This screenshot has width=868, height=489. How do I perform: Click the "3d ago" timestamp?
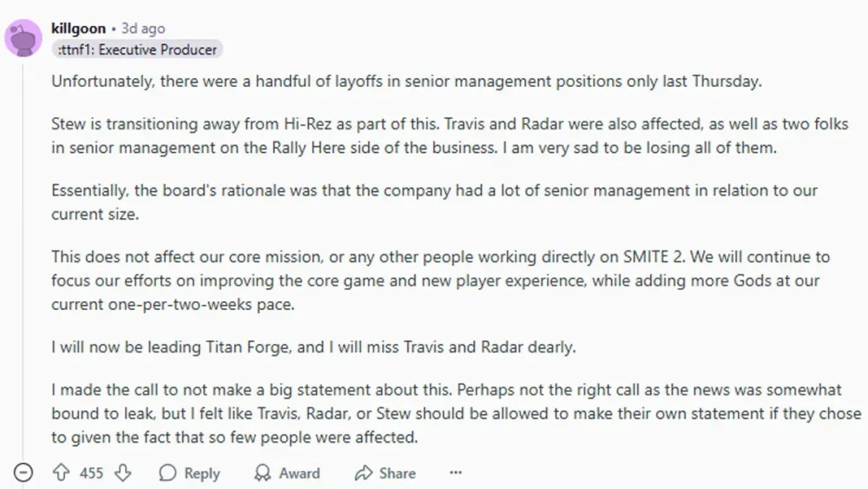pyautogui.click(x=143, y=29)
